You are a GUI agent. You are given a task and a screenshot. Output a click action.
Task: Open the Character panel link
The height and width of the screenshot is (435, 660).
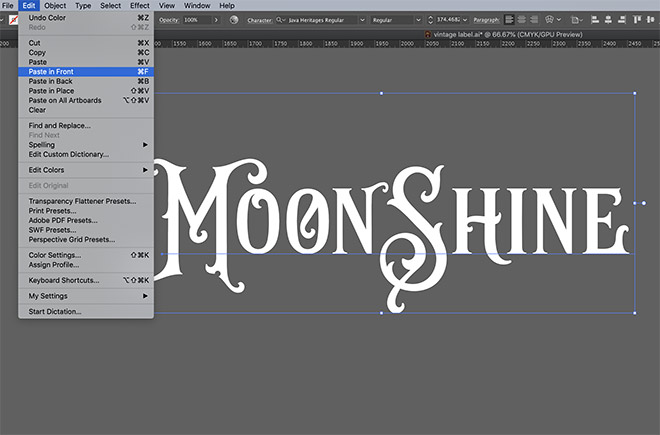[258, 20]
